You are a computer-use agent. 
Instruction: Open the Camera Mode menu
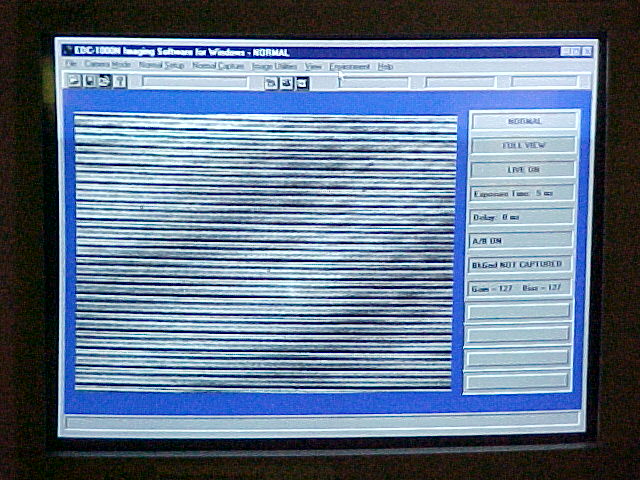(107, 66)
